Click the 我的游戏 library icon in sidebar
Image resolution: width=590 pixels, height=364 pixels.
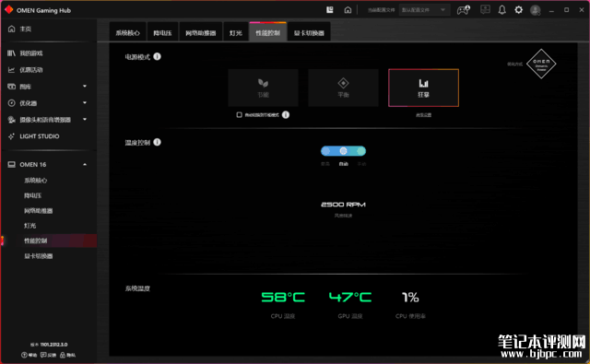click(11, 53)
